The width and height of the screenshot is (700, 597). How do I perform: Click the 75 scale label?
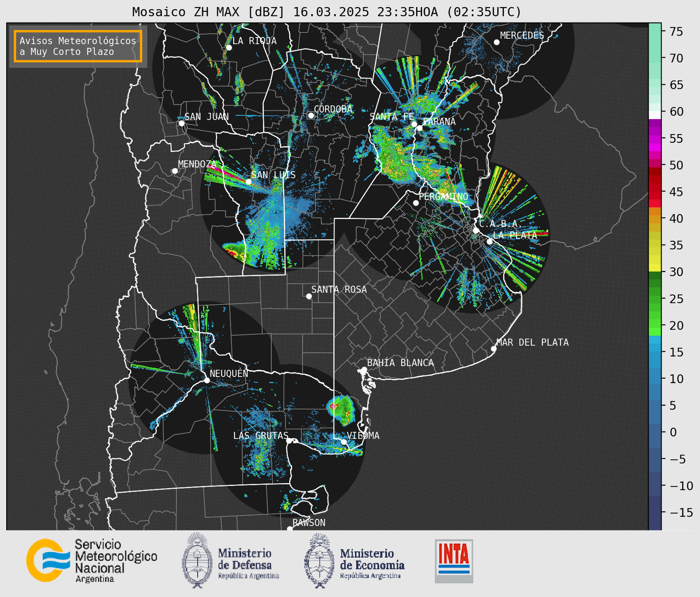676,32
